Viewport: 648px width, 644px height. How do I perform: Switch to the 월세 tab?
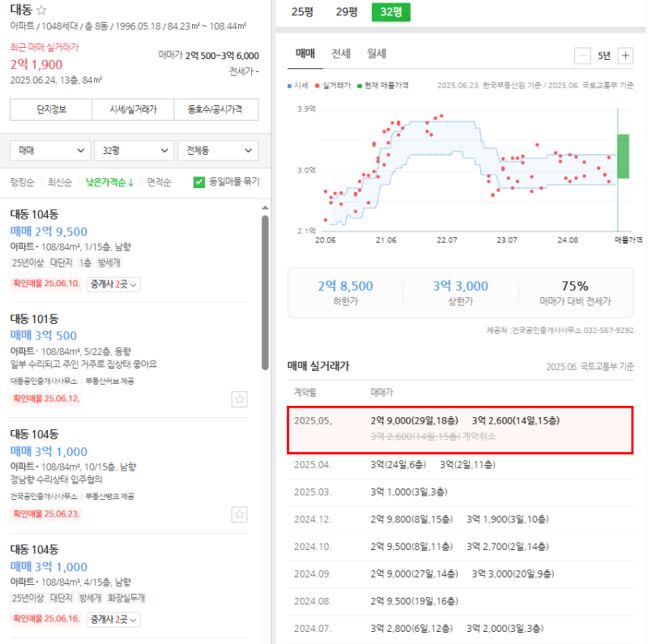point(377,52)
